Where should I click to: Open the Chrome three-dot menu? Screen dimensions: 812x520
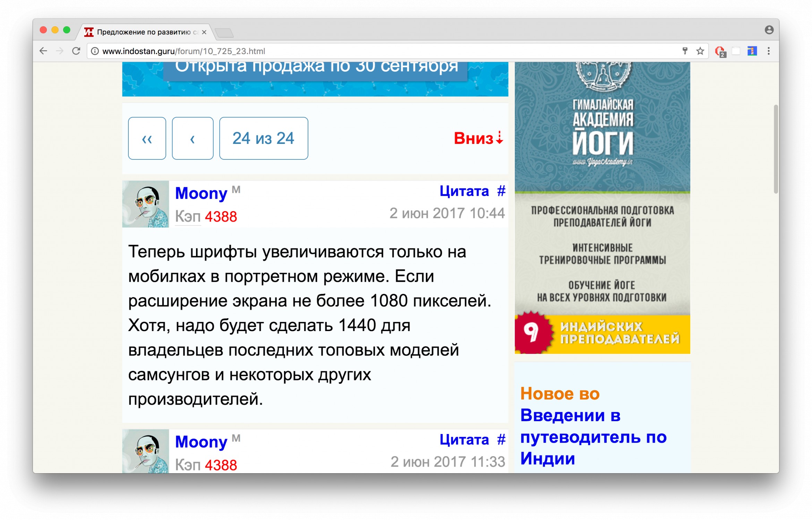pos(769,51)
